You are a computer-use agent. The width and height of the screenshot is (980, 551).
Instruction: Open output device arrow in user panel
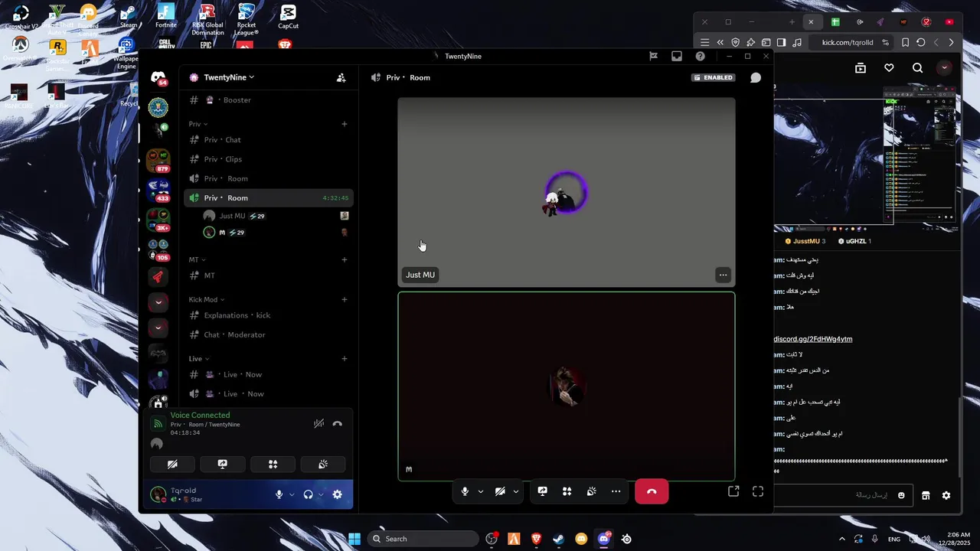tap(321, 494)
